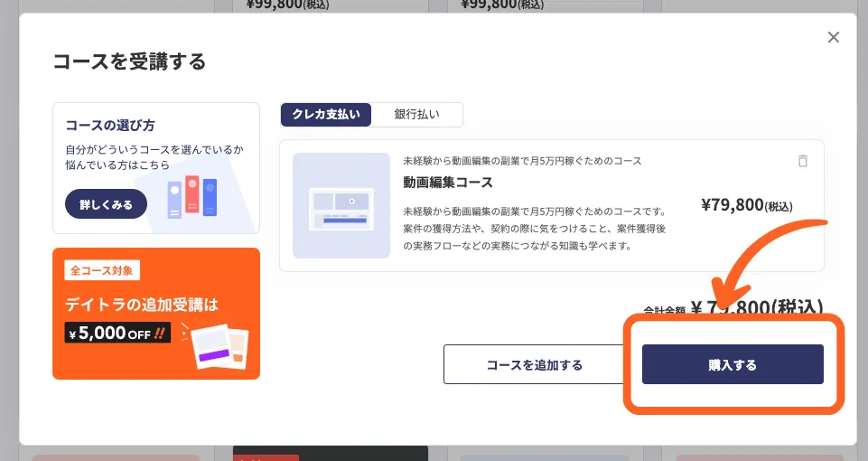Viewport: 868px width, 461px height.
Task: Click the documents illustration on orange banner
Action: tap(219, 345)
